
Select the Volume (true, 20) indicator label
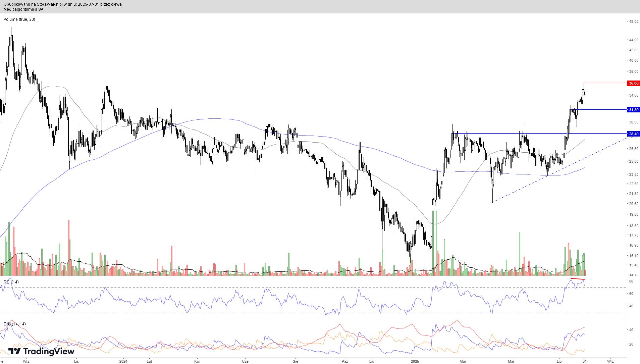[19, 19]
